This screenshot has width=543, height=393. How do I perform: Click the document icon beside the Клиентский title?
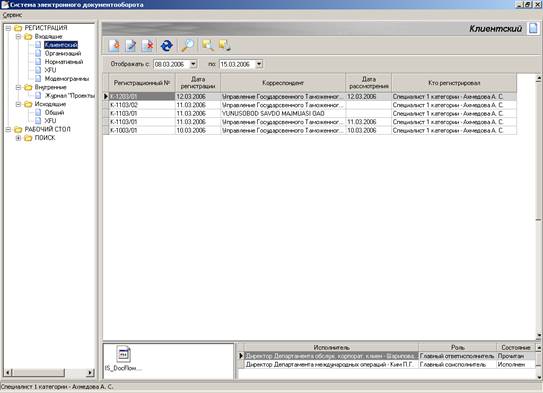pos(533,28)
